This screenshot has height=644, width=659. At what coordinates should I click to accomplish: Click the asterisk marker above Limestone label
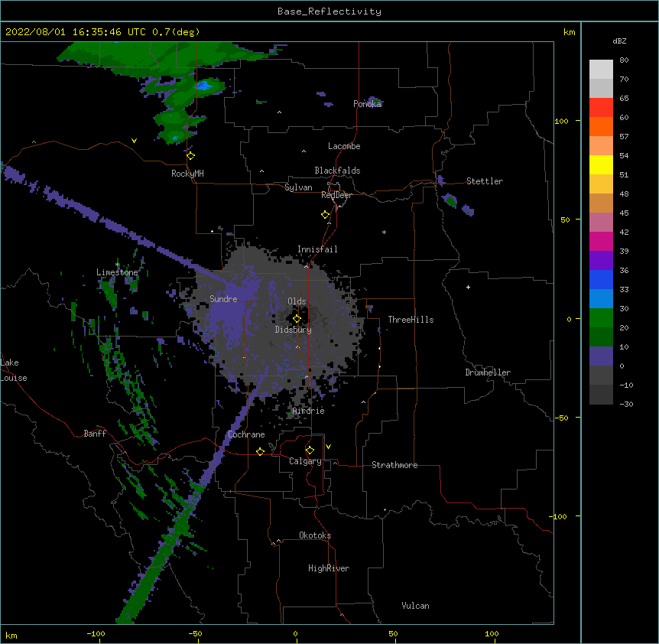point(118,264)
